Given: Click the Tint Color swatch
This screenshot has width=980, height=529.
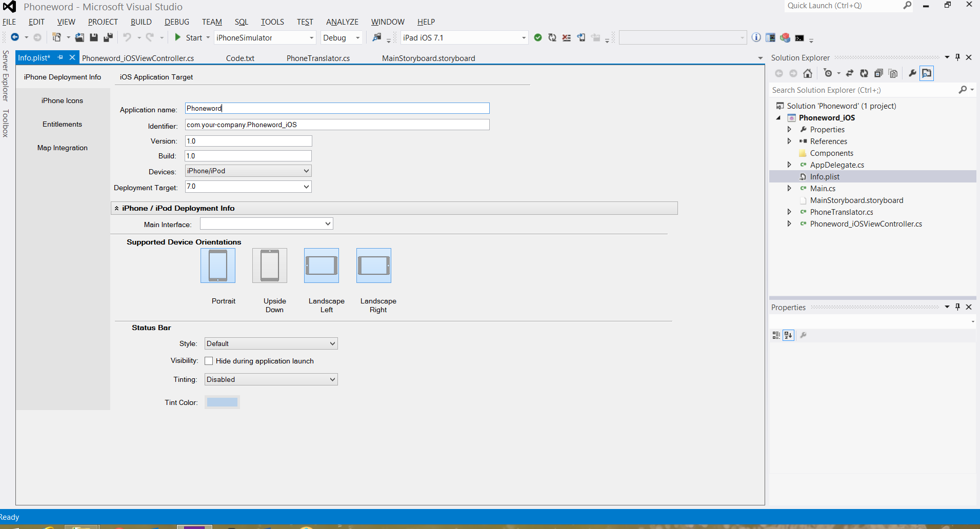Looking at the screenshot, I should click(222, 402).
